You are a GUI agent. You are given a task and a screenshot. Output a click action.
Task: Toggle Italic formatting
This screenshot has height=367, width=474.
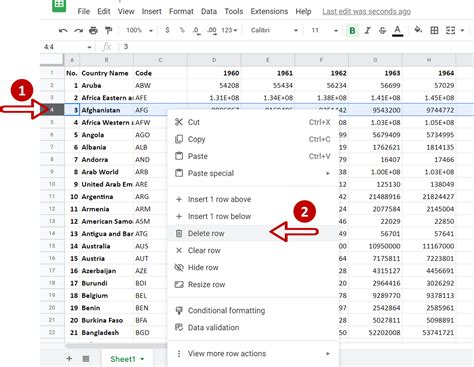367,31
